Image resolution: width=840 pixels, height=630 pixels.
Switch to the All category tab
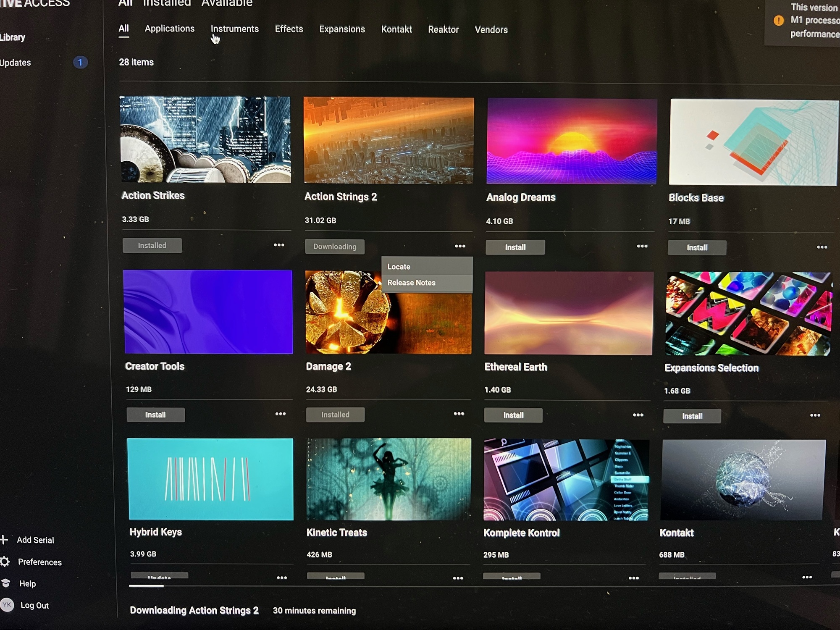pyautogui.click(x=123, y=29)
